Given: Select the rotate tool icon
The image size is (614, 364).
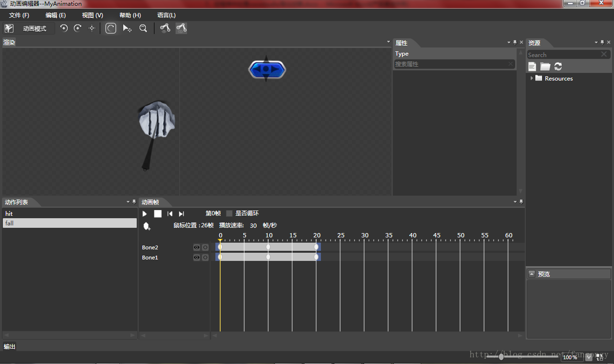Looking at the screenshot, I should 111,28.
